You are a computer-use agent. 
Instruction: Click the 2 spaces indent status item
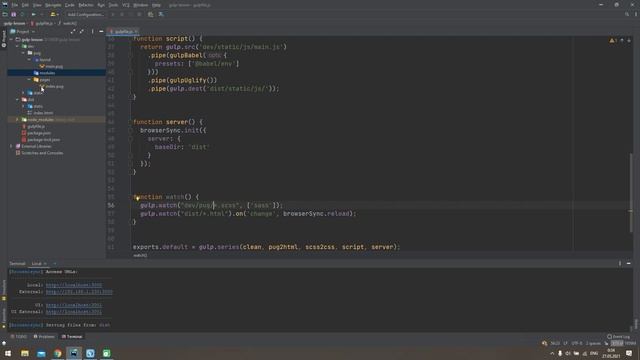click(593, 343)
